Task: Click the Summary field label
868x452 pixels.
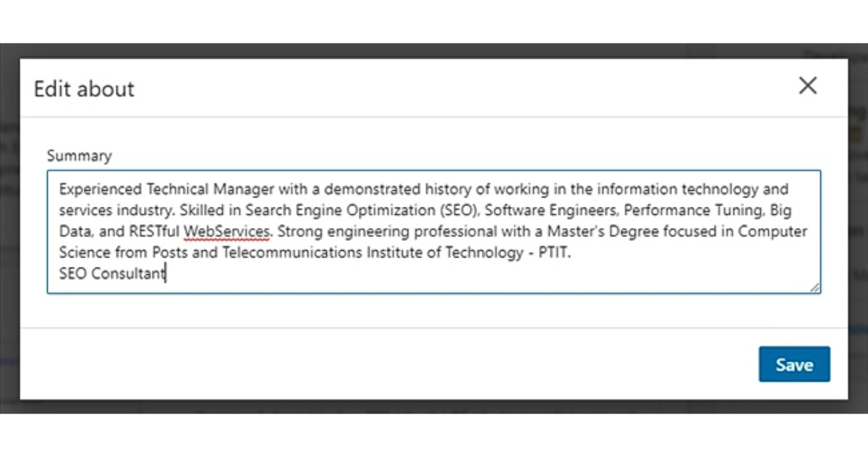Action: [80, 155]
